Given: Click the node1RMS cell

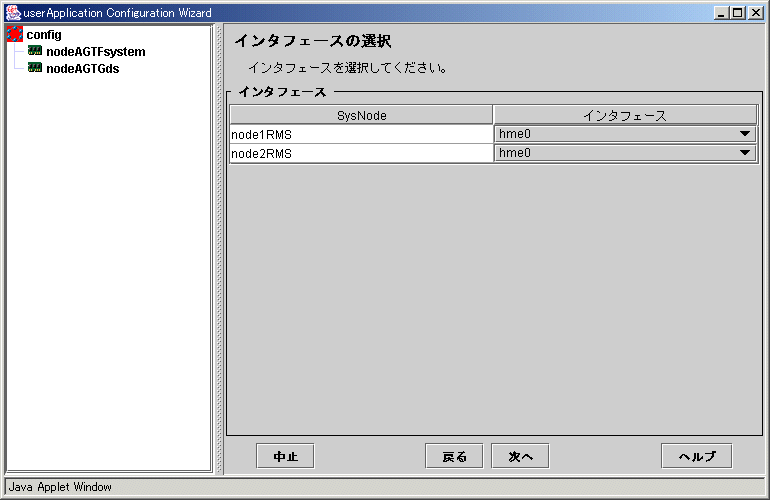Looking at the screenshot, I should click(x=361, y=134).
